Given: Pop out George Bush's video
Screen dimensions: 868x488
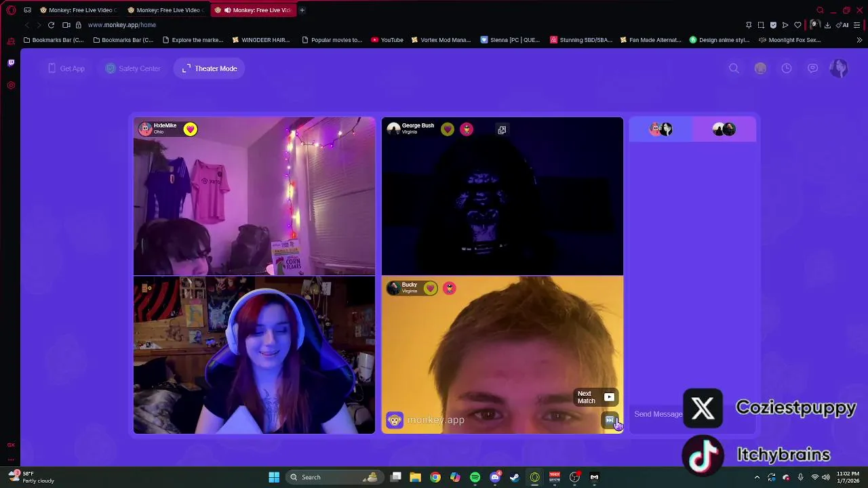Looking at the screenshot, I should (502, 129).
